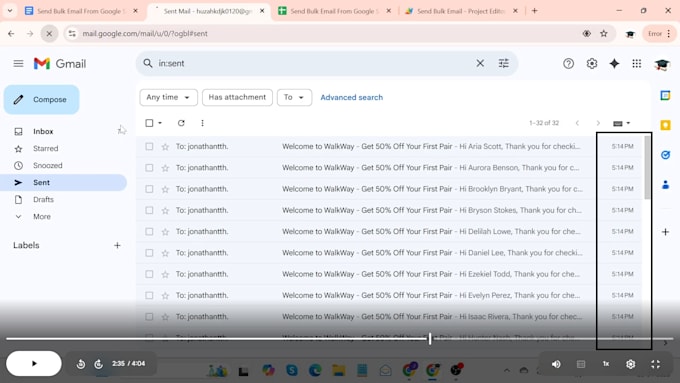The height and width of the screenshot is (383, 680).
Task: Open the Snoozed folder
Action: tap(48, 165)
